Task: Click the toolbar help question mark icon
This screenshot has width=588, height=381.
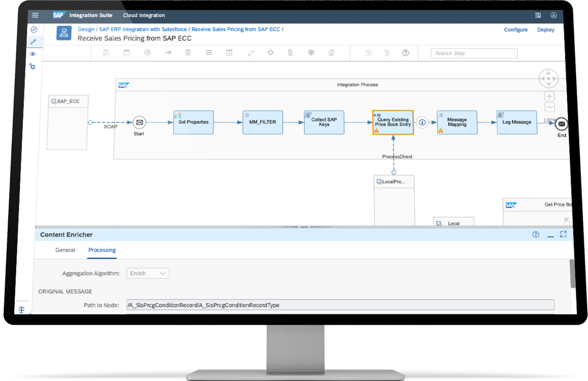Action: 405,53
